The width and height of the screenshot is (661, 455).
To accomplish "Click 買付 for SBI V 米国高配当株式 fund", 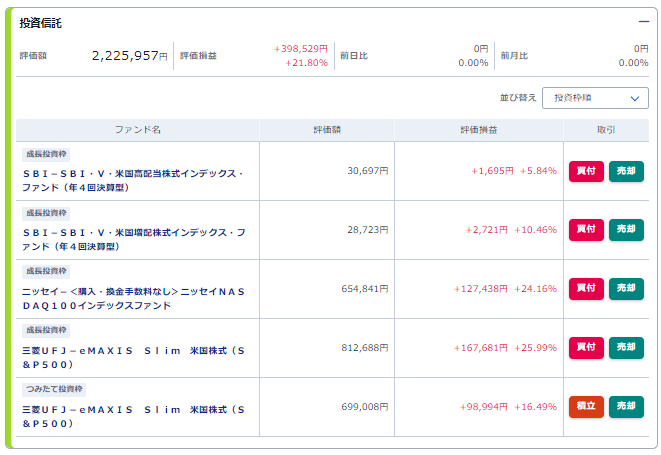I will [x=586, y=171].
